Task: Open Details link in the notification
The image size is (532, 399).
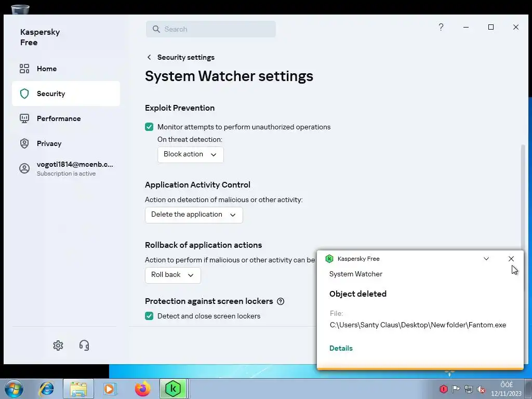Action: pyautogui.click(x=341, y=349)
